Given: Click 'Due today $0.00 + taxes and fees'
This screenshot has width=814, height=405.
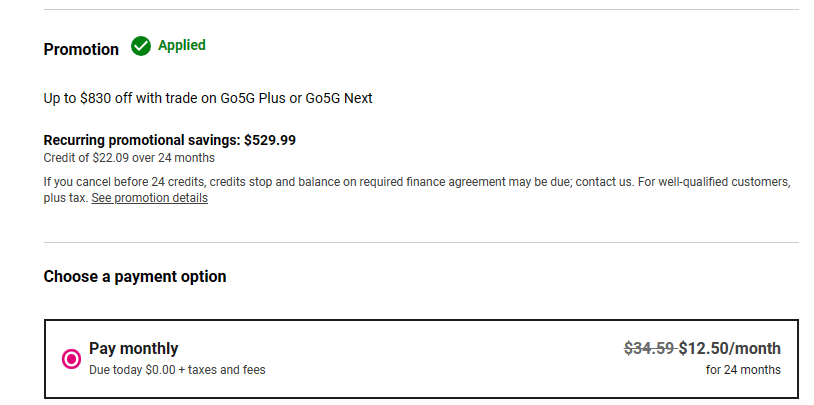Looking at the screenshot, I should 177,370.
